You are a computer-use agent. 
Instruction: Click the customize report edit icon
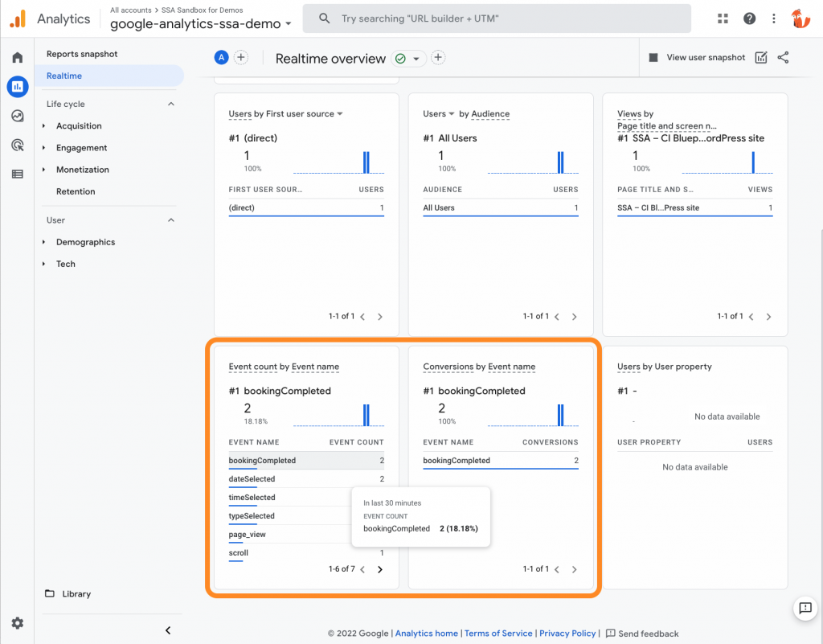761,58
